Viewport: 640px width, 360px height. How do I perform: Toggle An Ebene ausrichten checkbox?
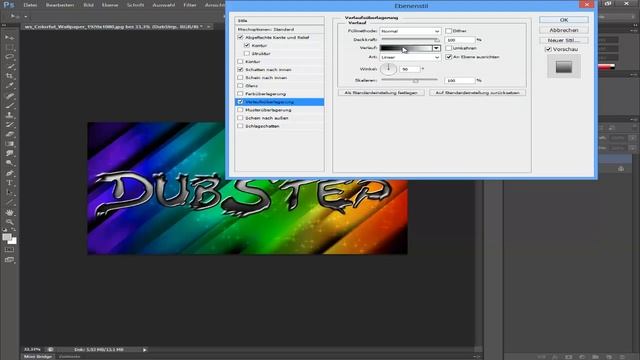point(449,57)
